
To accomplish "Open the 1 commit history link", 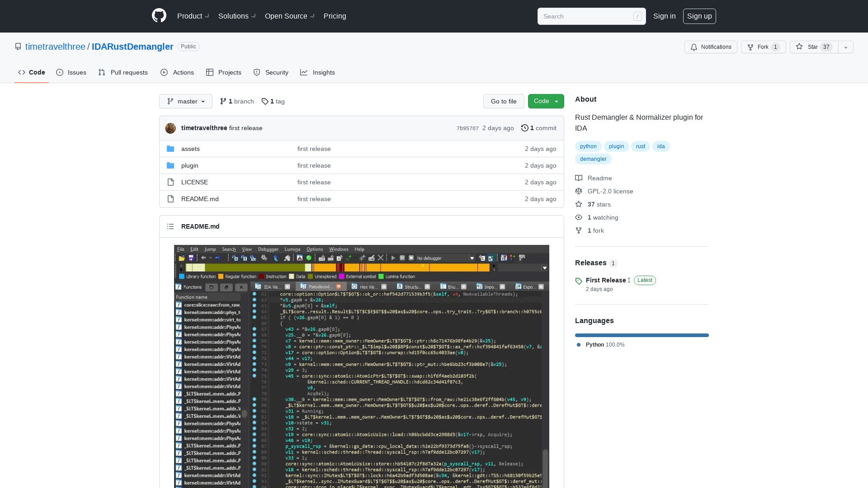I will (539, 128).
